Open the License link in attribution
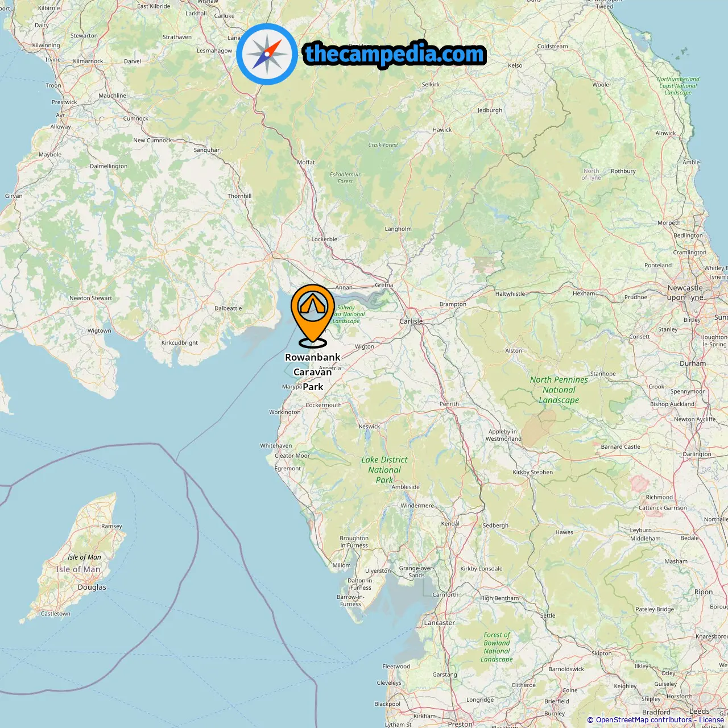Screen dimensions: 728x728 coord(711,720)
